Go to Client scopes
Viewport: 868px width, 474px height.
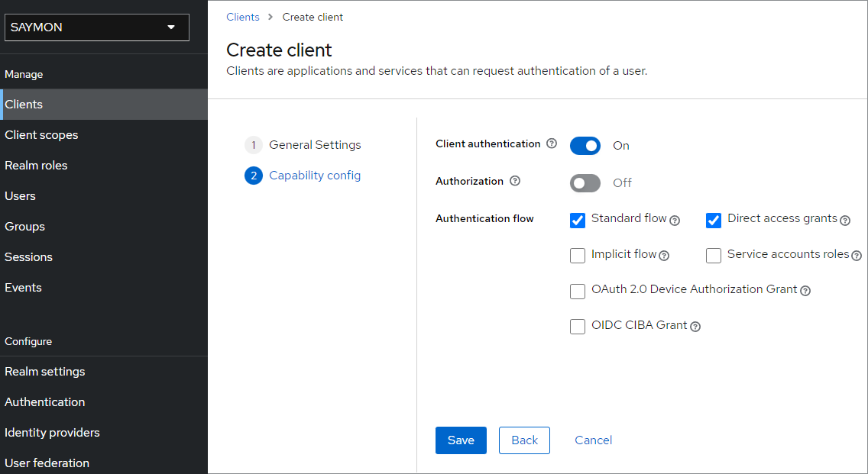click(x=103, y=135)
